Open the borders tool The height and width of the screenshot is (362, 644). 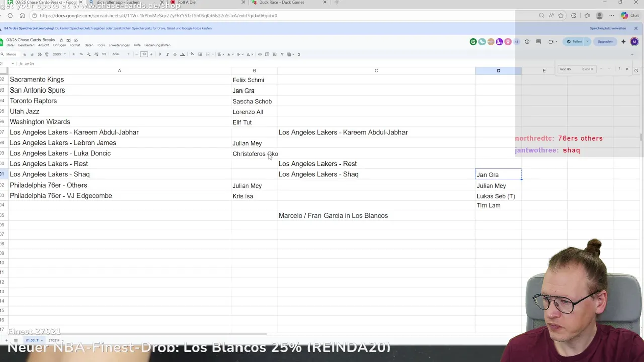coord(200,54)
